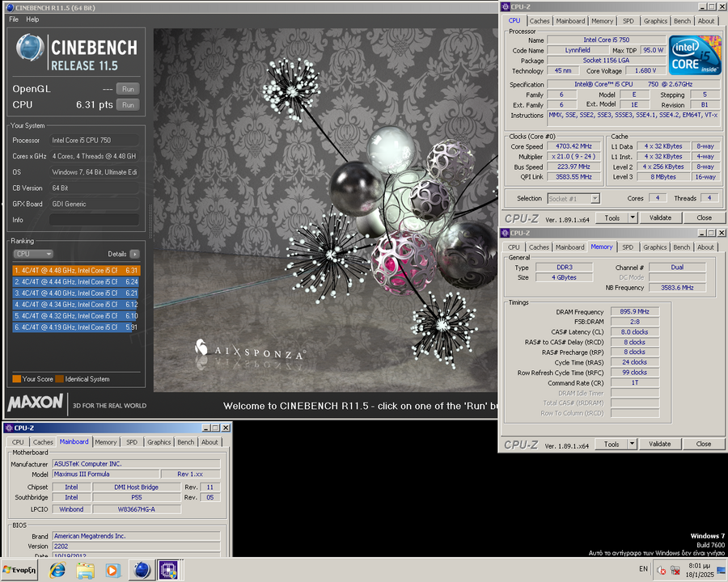Switch to Memory tab in CPU-Z processor window
The image size is (728, 582).
[x=602, y=21]
